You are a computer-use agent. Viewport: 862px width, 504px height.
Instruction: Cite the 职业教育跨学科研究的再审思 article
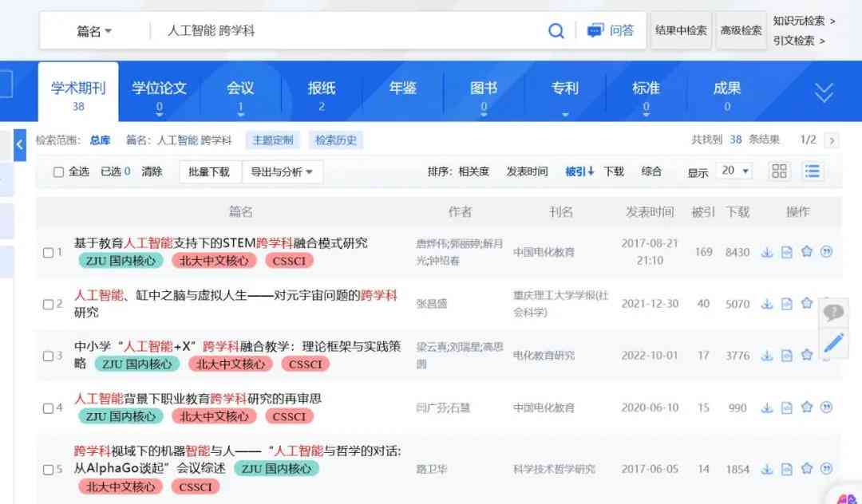point(826,407)
